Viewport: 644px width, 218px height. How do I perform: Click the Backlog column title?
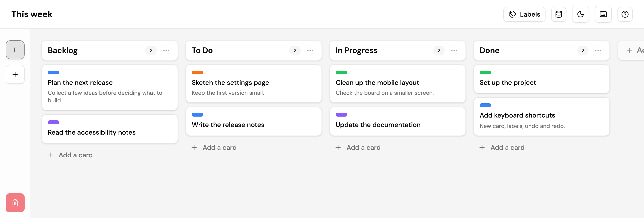[63, 50]
